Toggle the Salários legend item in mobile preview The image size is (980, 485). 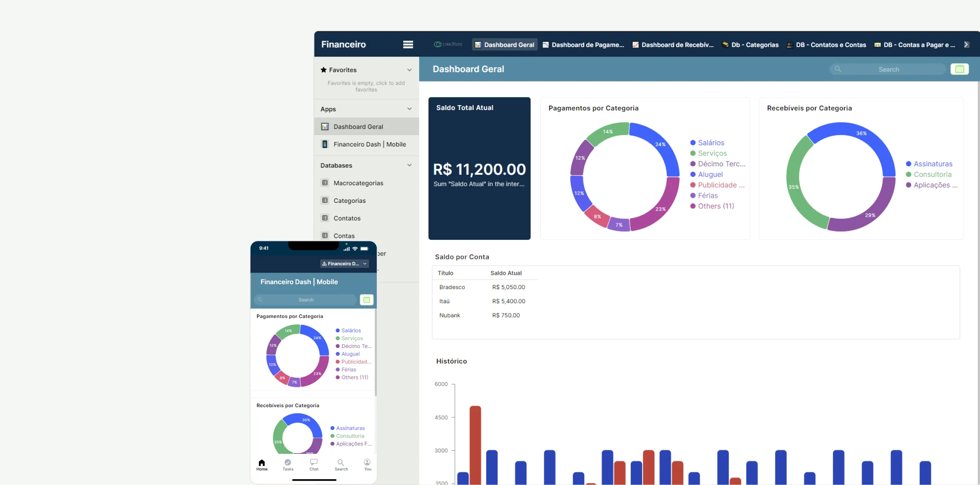tap(348, 331)
